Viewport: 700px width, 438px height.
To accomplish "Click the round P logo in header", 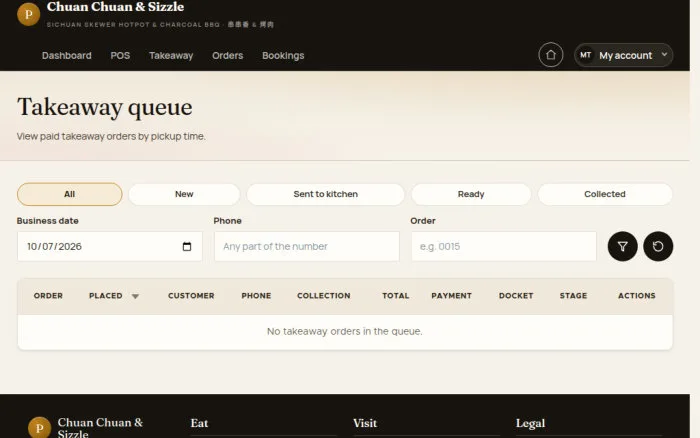I will [x=29, y=14].
